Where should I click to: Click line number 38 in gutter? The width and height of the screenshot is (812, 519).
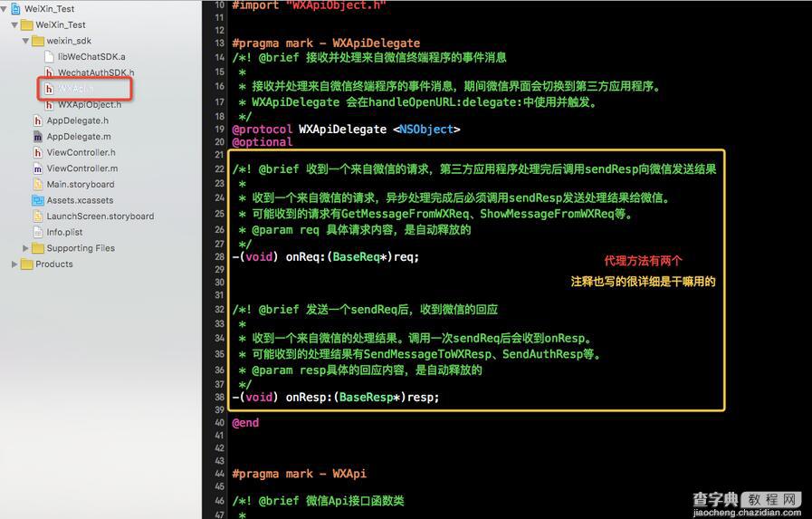point(220,398)
